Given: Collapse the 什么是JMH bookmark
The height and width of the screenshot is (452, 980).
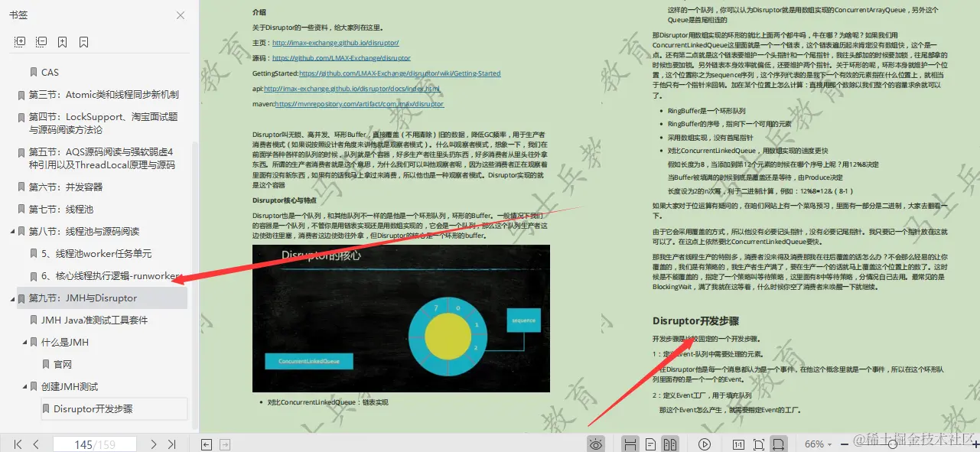Looking at the screenshot, I should pyautogui.click(x=24, y=343).
